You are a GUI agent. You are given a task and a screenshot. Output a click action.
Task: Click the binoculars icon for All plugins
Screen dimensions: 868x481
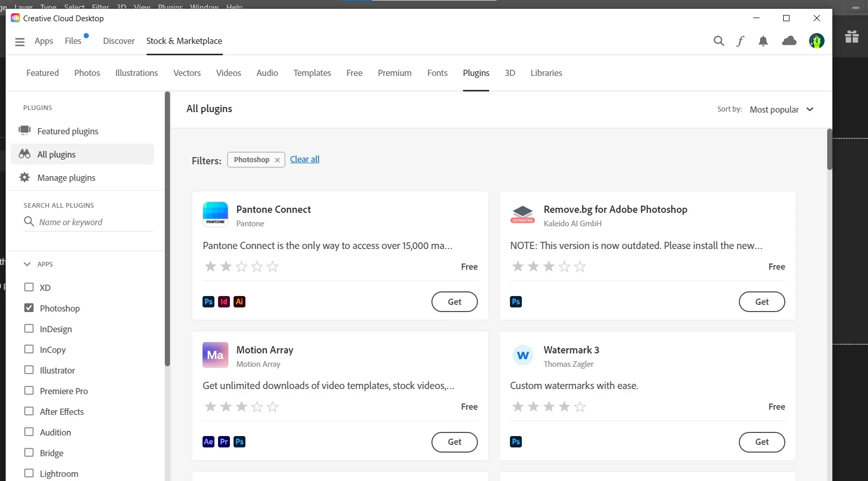pos(24,154)
